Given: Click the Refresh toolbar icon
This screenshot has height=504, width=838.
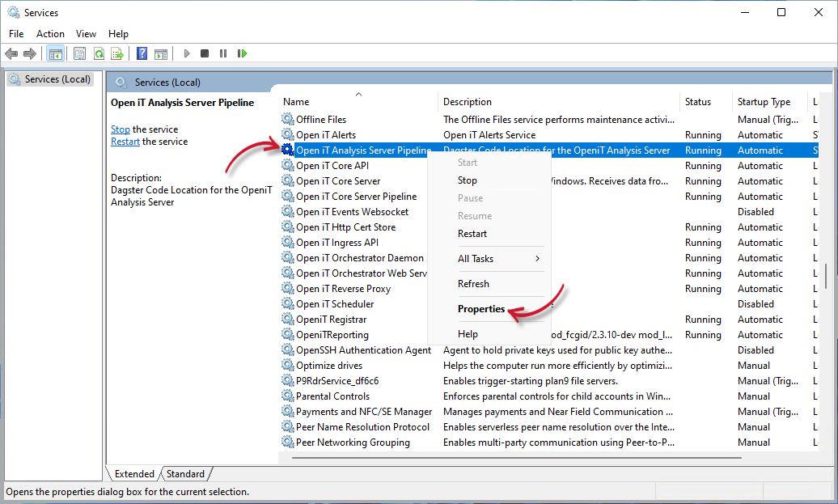Looking at the screenshot, I should coord(99,53).
